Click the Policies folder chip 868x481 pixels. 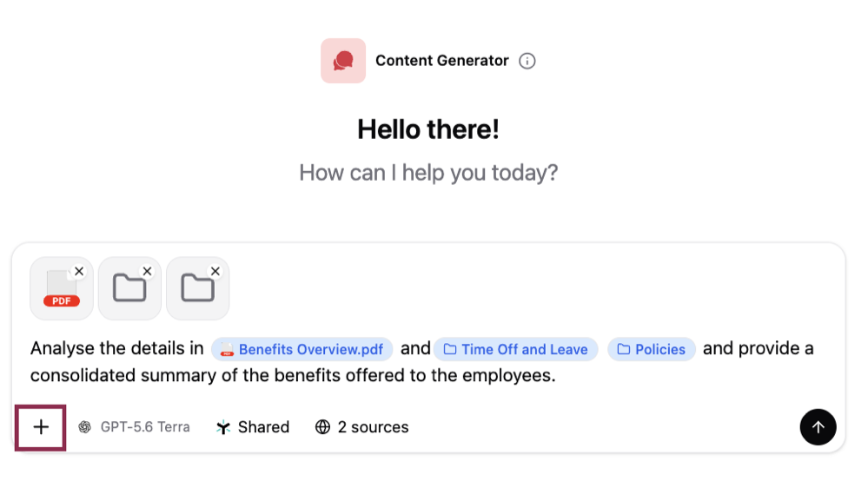[x=651, y=349]
